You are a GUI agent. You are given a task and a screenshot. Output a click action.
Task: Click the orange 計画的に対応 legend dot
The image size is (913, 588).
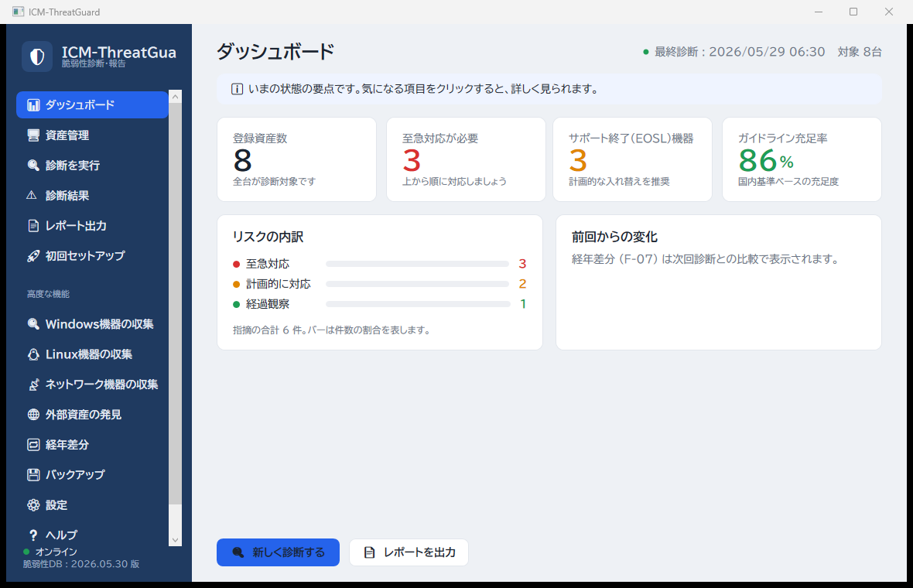237,284
